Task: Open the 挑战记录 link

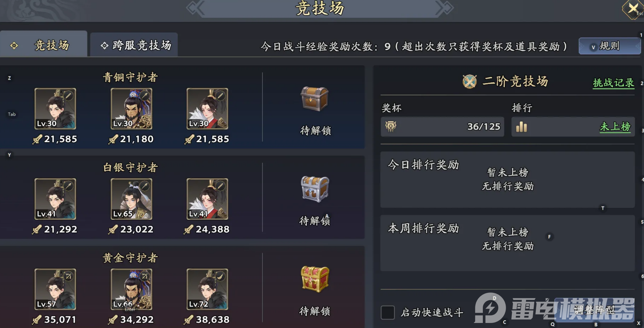Action: (x=613, y=83)
